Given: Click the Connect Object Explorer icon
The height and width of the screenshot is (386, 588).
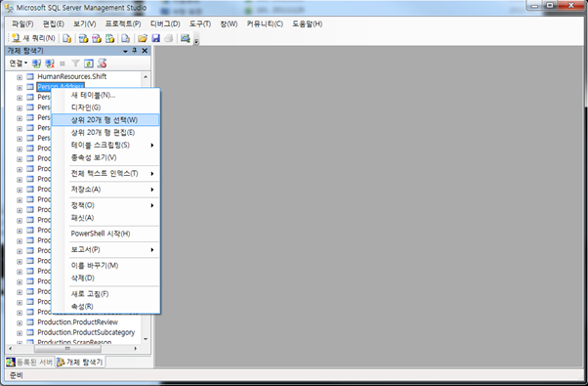Looking at the screenshot, I should click(x=36, y=64).
